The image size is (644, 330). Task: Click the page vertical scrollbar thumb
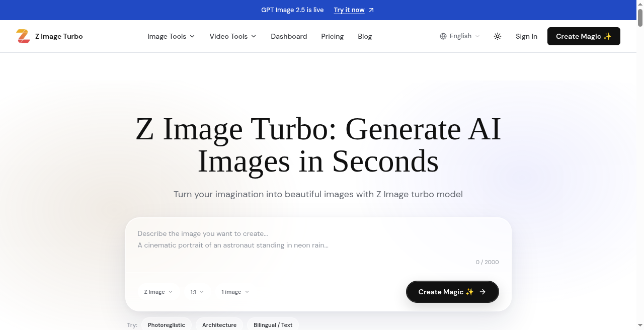tap(640, 17)
